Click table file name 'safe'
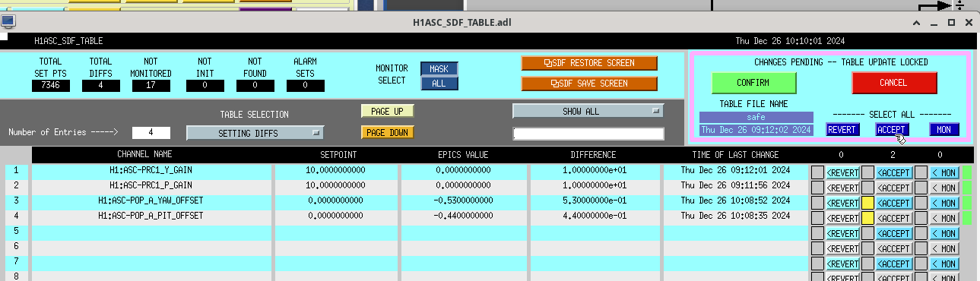980x281 pixels. click(x=756, y=118)
